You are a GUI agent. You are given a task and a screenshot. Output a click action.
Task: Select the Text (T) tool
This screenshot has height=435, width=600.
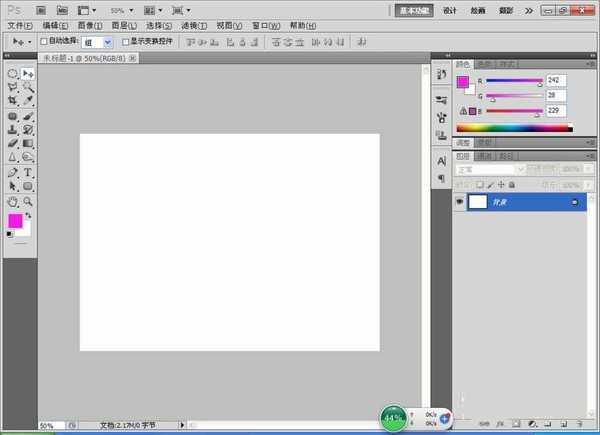coord(28,172)
